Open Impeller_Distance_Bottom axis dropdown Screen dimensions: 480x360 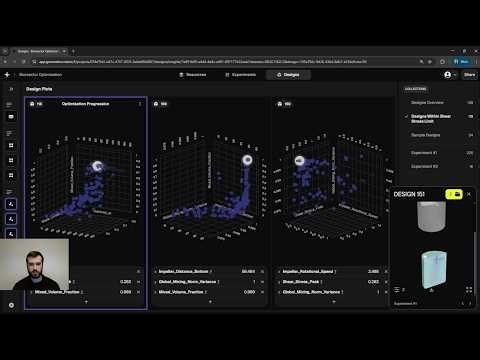coord(184,272)
